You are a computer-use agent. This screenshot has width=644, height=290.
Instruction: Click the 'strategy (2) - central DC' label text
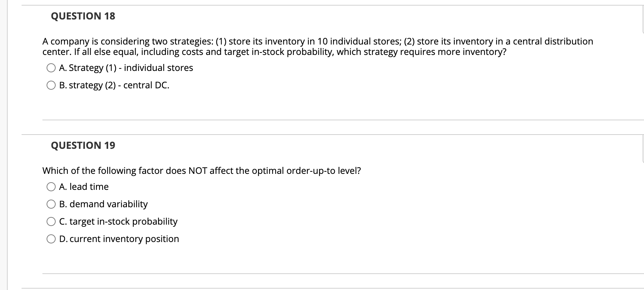click(x=114, y=85)
